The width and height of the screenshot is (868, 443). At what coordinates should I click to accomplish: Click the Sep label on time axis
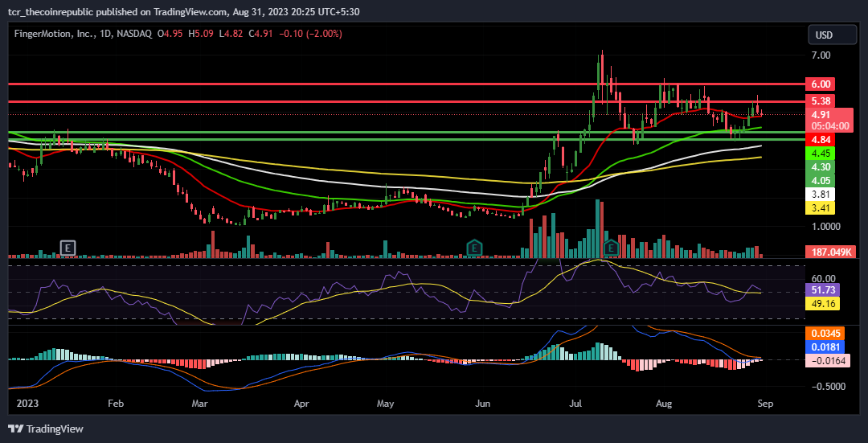pos(765,403)
